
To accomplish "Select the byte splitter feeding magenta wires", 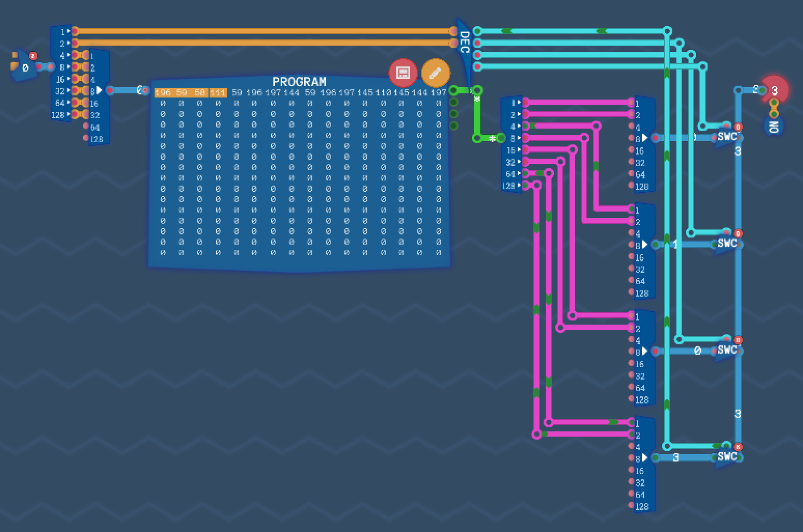I will (x=511, y=144).
